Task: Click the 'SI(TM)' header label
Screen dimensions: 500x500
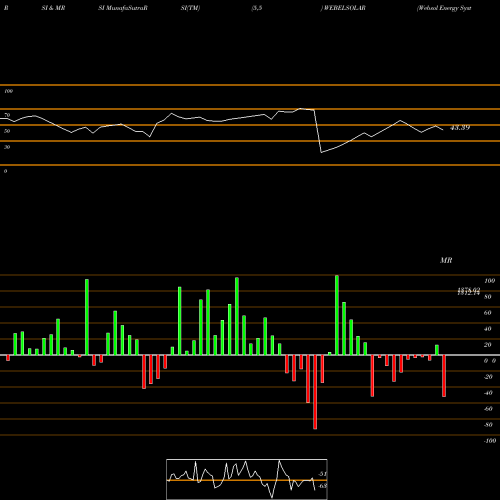Action: [190, 8]
